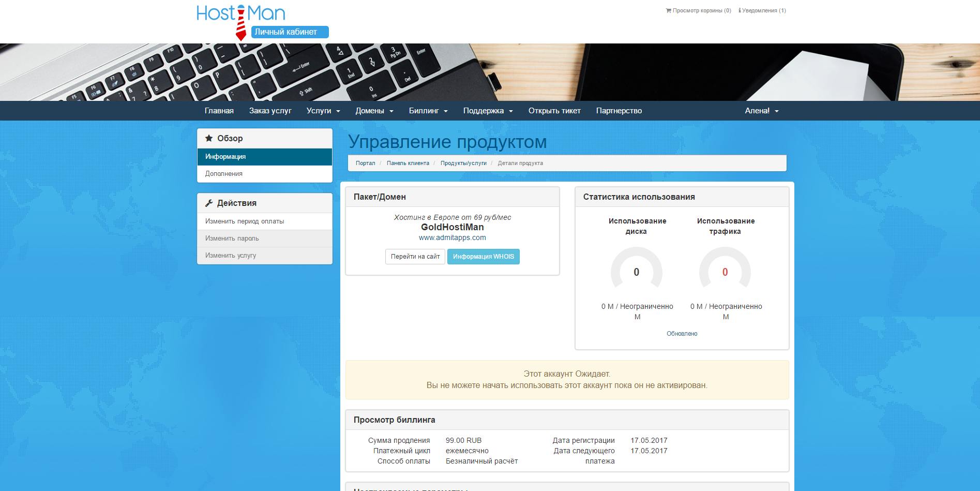
Task: Expand the Алена! user dropdown
Action: [x=762, y=111]
